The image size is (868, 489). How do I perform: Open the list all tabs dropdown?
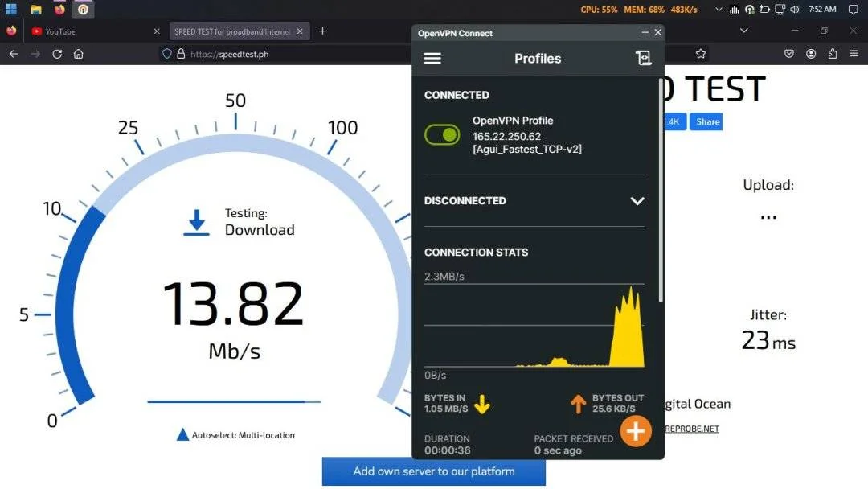(744, 31)
